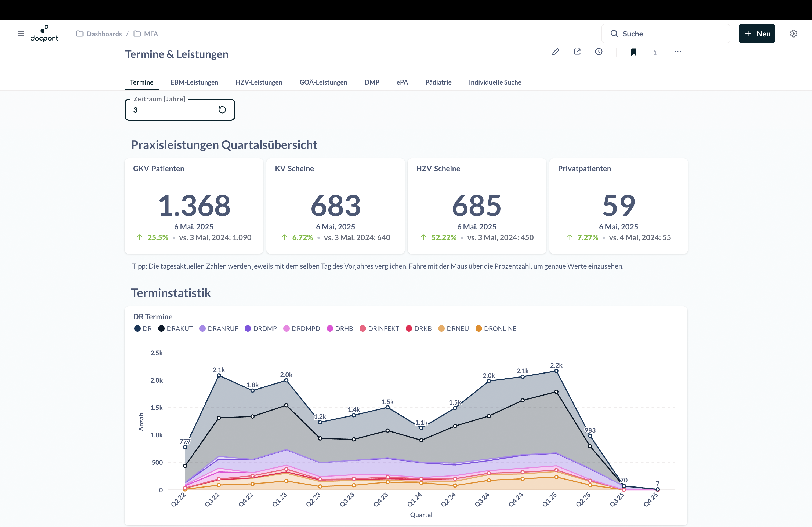Click the DRINFEKT red legend swatch

tap(363, 329)
